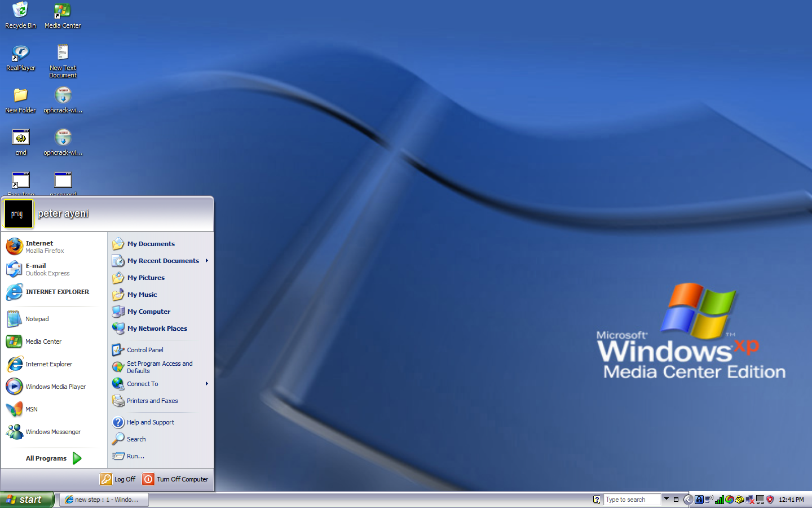Click the disconnected network tray icon
The height and width of the screenshot is (508, 812).
click(x=750, y=500)
